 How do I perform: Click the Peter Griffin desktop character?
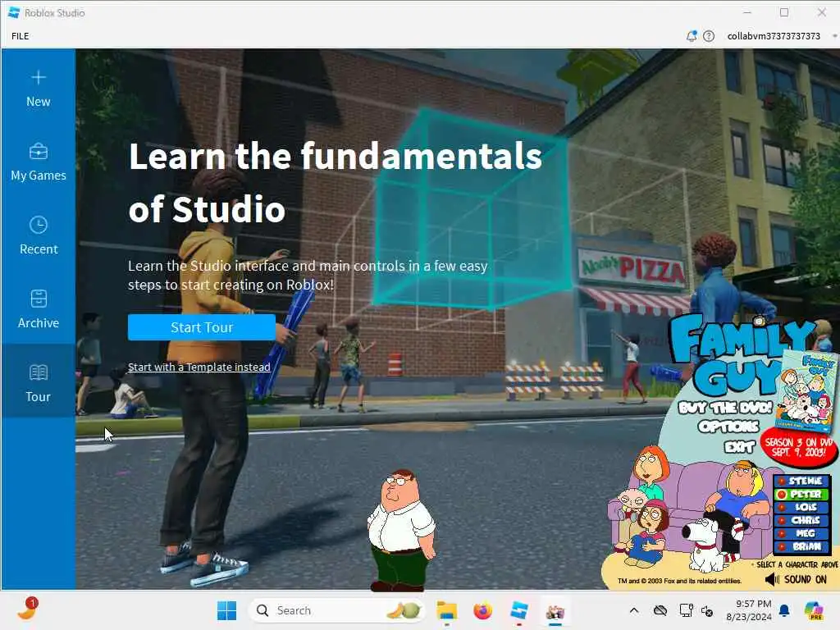pos(401,531)
